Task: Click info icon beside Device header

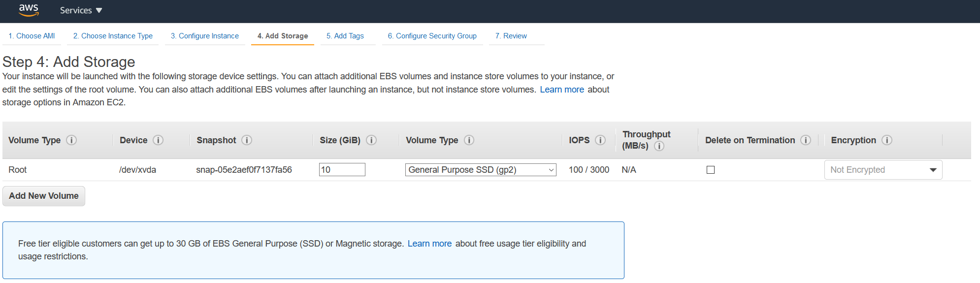Action: click(158, 140)
